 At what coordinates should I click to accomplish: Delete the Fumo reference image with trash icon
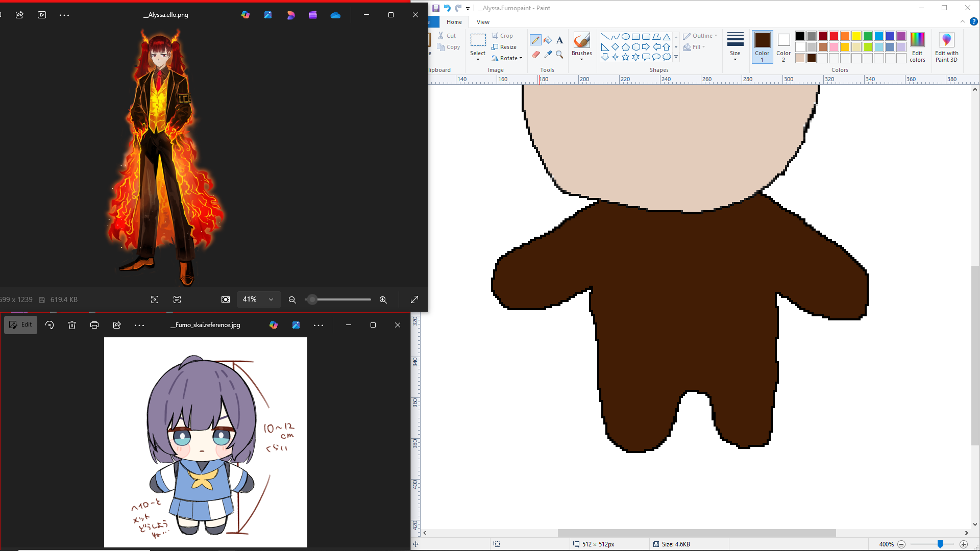click(72, 325)
